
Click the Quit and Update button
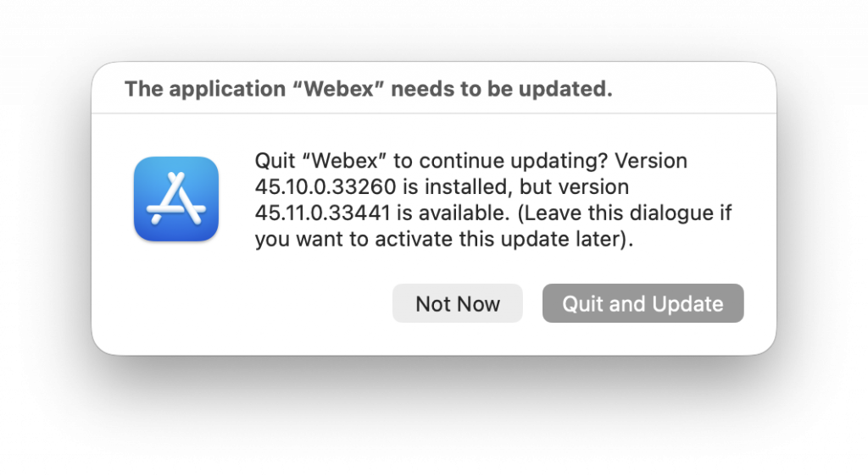coord(643,303)
